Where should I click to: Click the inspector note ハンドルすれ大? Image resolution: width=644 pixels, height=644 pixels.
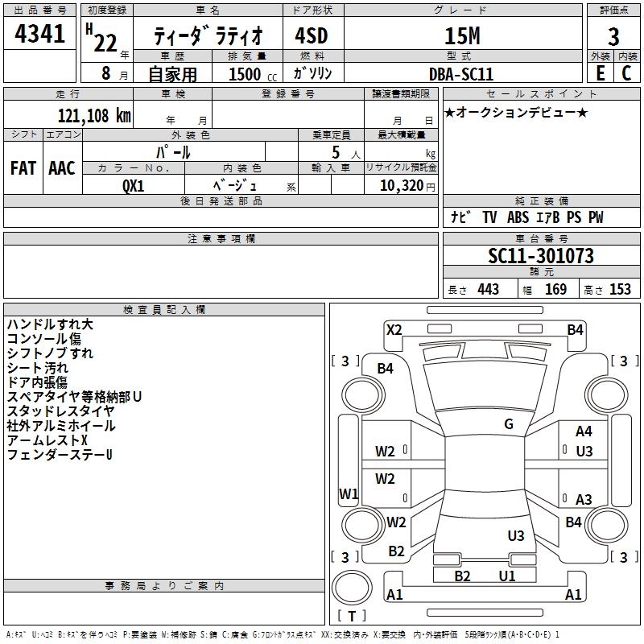click(50, 324)
